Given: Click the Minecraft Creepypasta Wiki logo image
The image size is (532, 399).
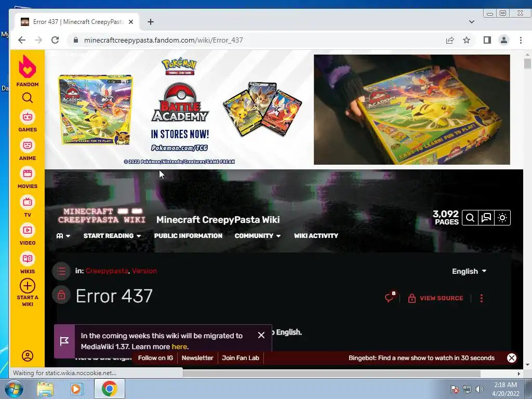Looking at the screenshot, I should click(101, 216).
